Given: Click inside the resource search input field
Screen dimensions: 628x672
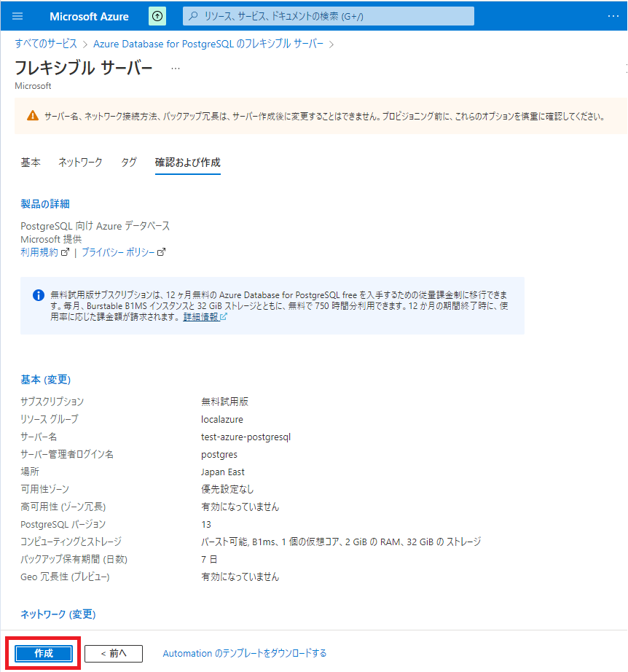Looking at the screenshot, I should 328,15.
